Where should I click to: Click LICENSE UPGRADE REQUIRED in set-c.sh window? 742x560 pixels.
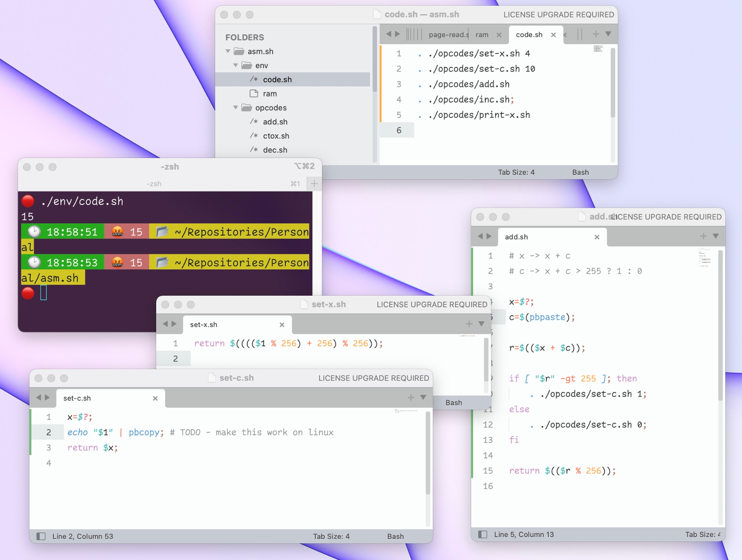[x=374, y=378]
